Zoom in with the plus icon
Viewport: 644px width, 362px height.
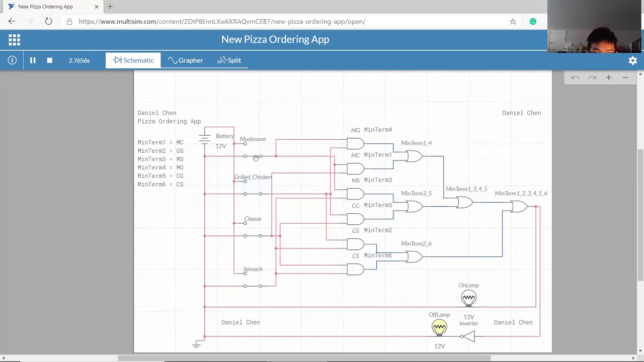609,77
